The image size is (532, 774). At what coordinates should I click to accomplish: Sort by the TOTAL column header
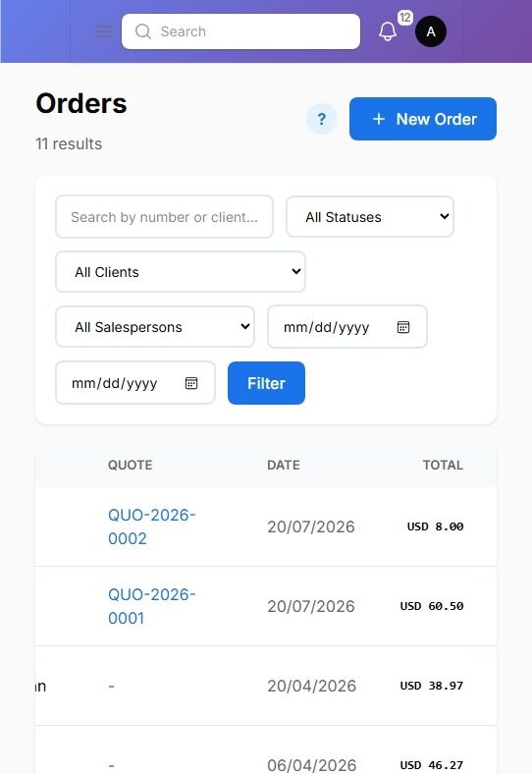[443, 465]
